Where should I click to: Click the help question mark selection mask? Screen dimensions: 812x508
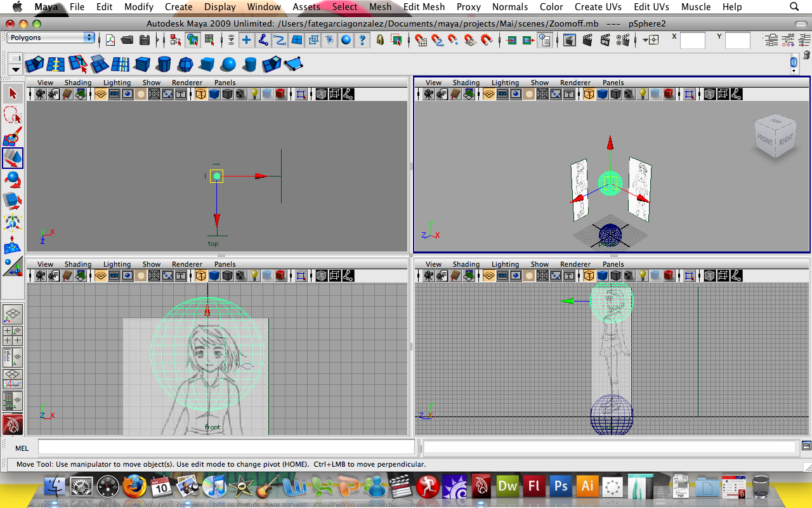pos(362,40)
